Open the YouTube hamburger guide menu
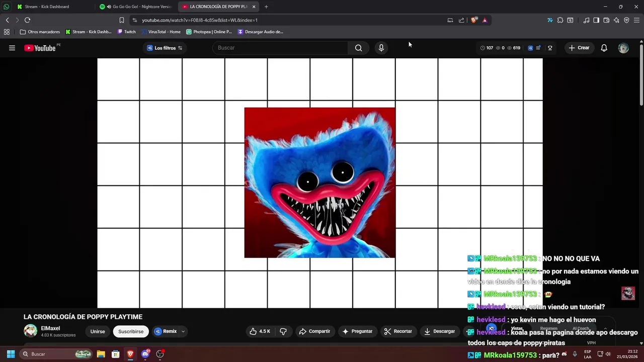The height and width of the screenshot is (362, 644). point(12,48)
